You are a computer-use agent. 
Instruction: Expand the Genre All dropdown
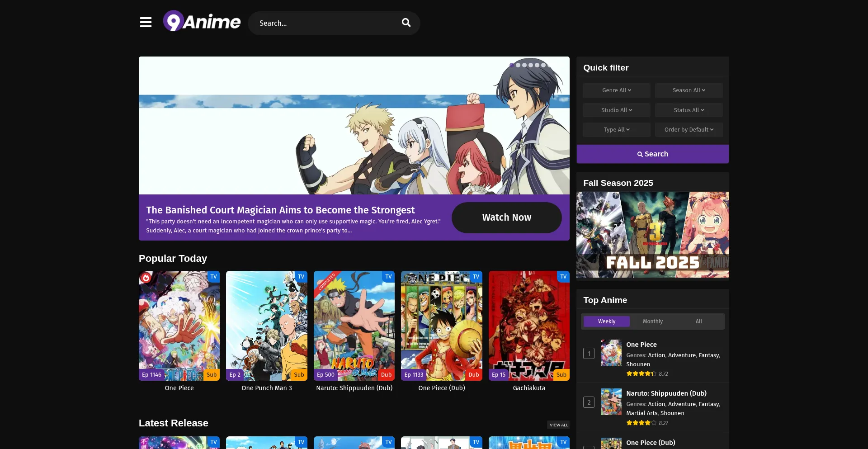[616, 90]
